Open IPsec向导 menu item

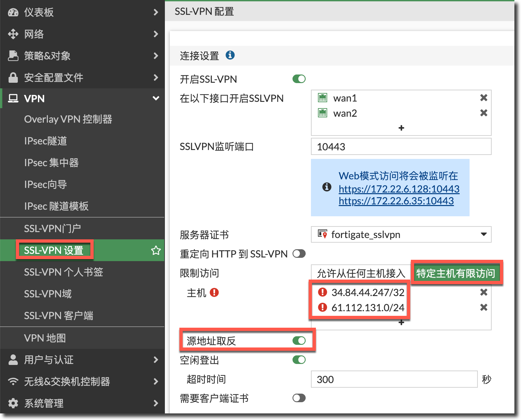[82, 184]
